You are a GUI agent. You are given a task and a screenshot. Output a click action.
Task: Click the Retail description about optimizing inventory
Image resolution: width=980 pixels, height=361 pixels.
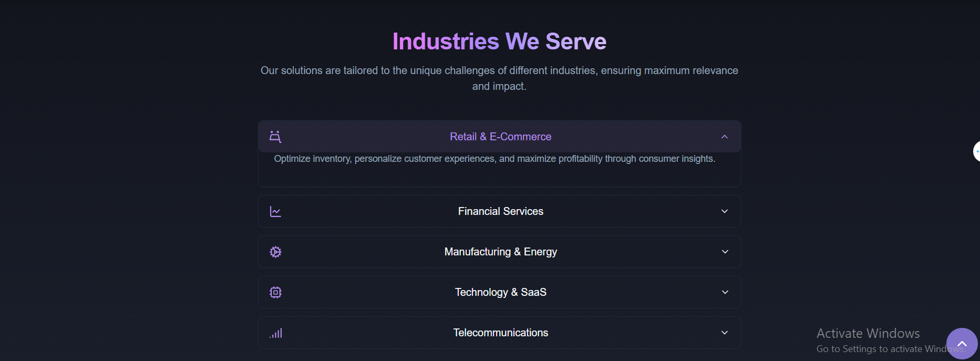pos(494,159)
